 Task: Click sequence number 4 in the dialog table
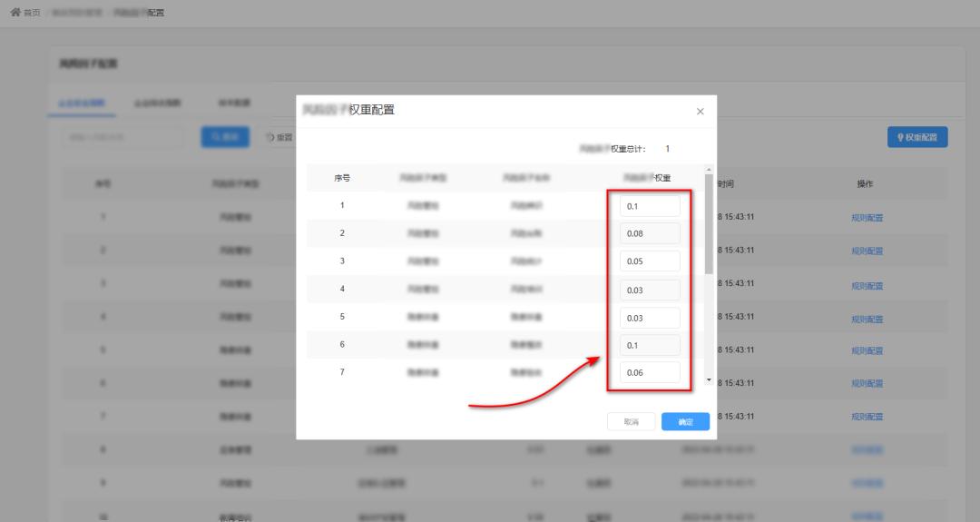342,289
